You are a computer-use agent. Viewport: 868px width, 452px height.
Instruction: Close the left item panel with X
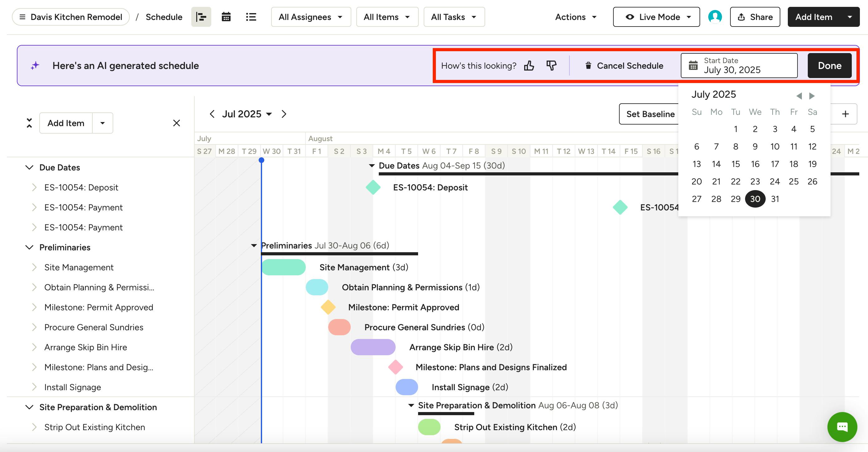click(x=176, y=123)
